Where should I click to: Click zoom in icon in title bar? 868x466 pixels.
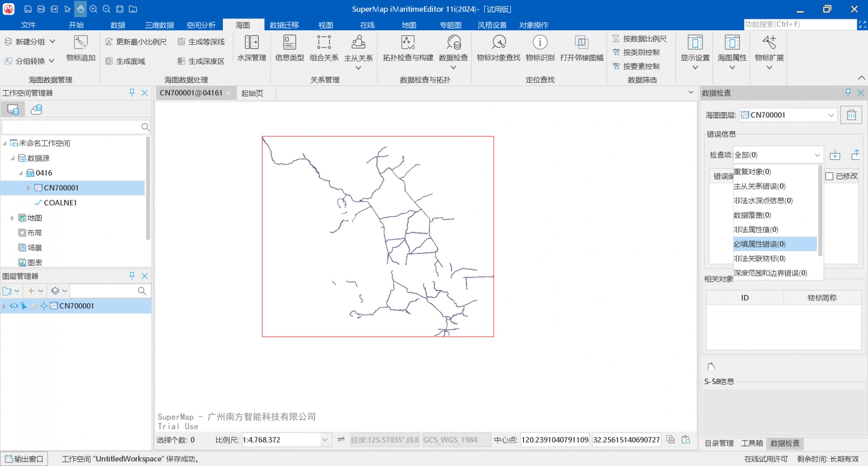click(93, 9)
